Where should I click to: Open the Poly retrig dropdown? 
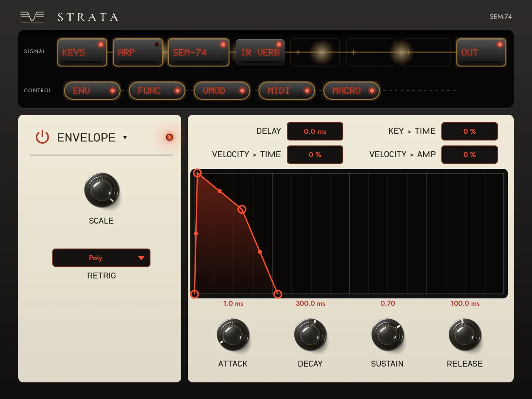coord(101,258)
